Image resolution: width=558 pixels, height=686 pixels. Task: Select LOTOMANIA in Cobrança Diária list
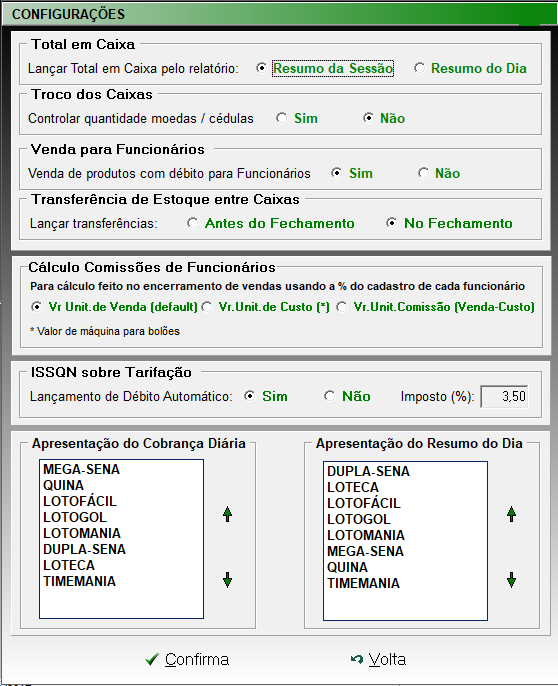(121, 533)
